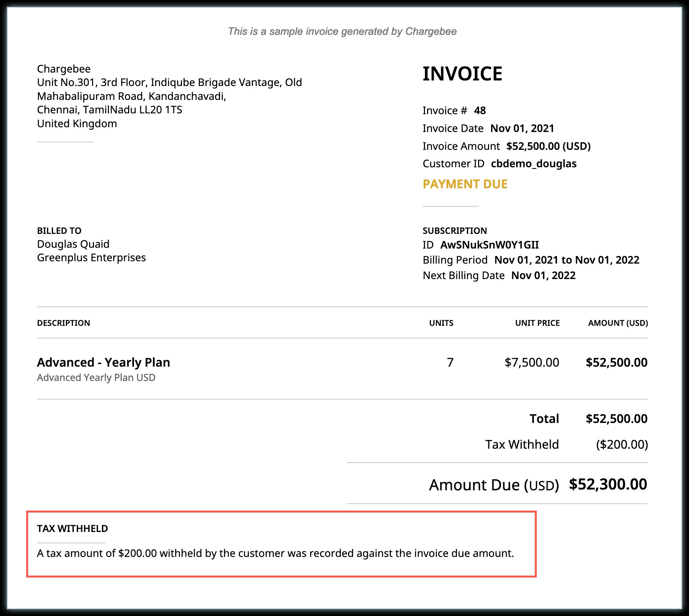Click the Advanced - Yearly Plan line item
Screen dimensions: 689x616
(103, 362)
